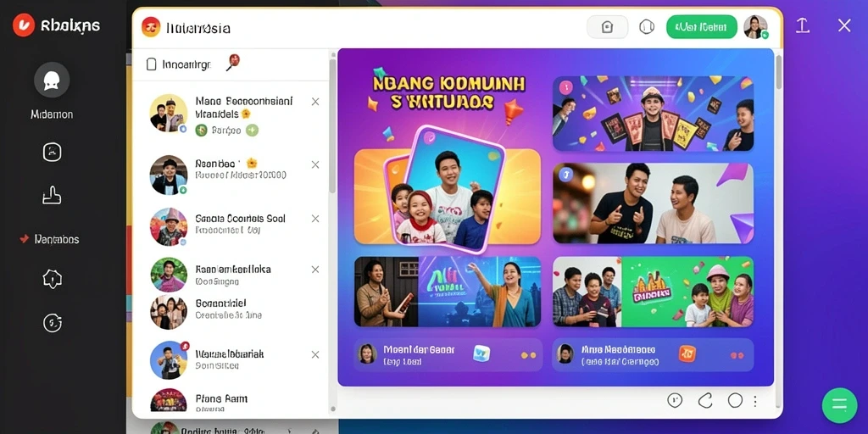Image resolution: width=868 pixels, height=434 pixels.
Task: Click the red dots on Mrue Naodoiaoe bar
Action: [x=737, y=355]
